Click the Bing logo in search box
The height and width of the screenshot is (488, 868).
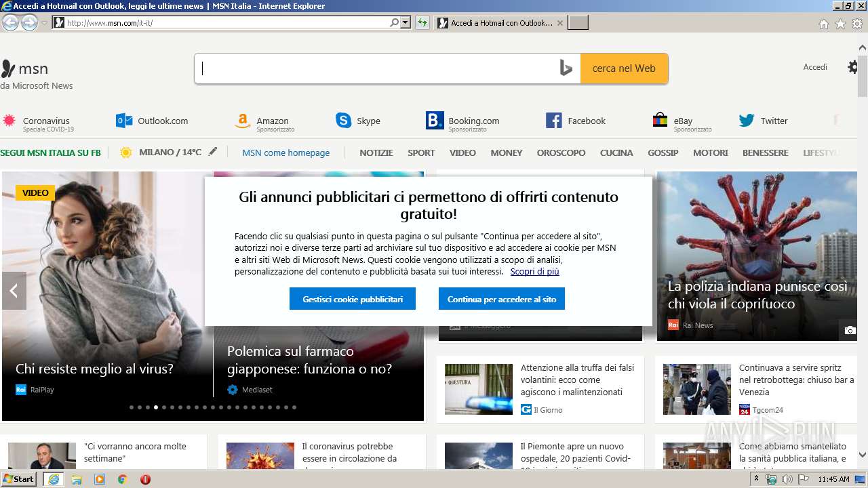coord(566,68)
